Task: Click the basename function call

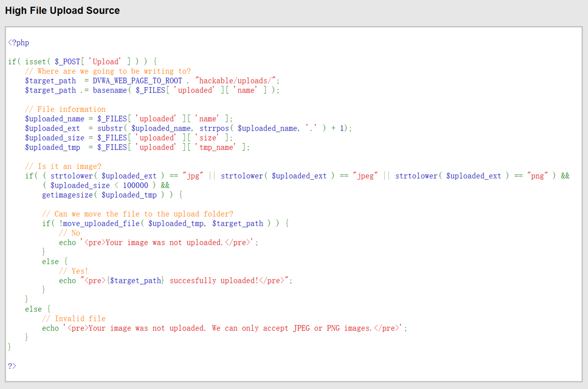Action: click(109, 90)
